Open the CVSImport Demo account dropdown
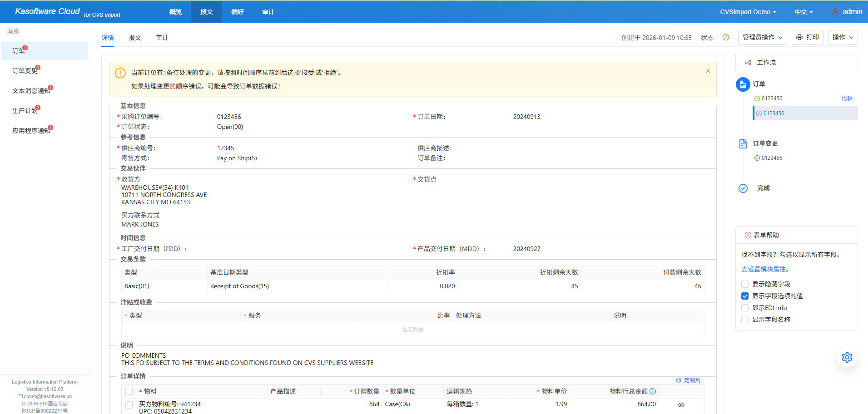 point(748,12)
